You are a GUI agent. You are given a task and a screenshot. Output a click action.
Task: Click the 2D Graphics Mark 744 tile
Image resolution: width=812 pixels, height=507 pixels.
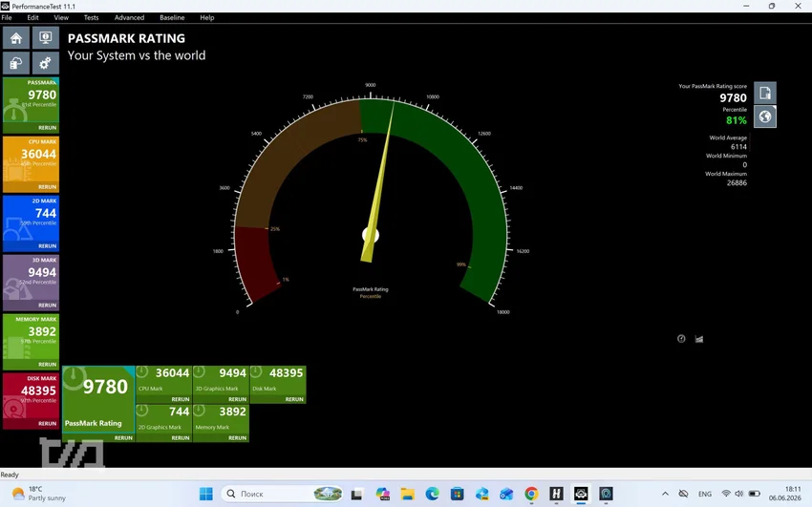[163, 419]
